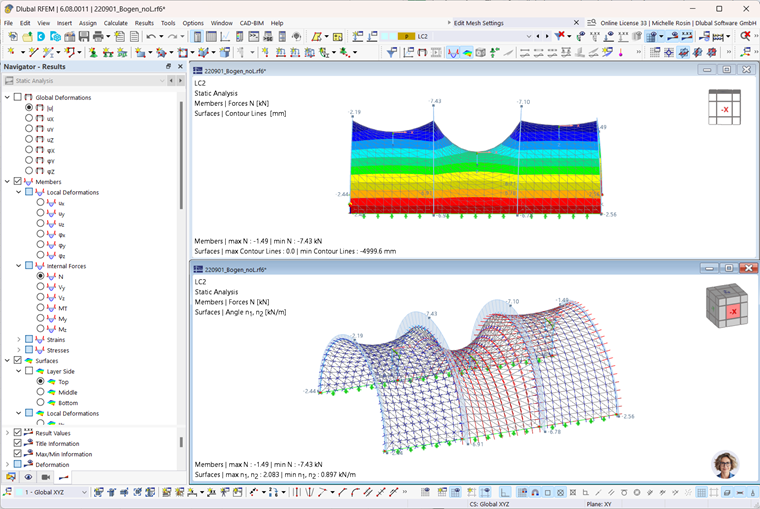Image resolution: width=760 pixels, height=509 pixels.
Task: Select the |u| deformation radio button
Action: [29, 108]
